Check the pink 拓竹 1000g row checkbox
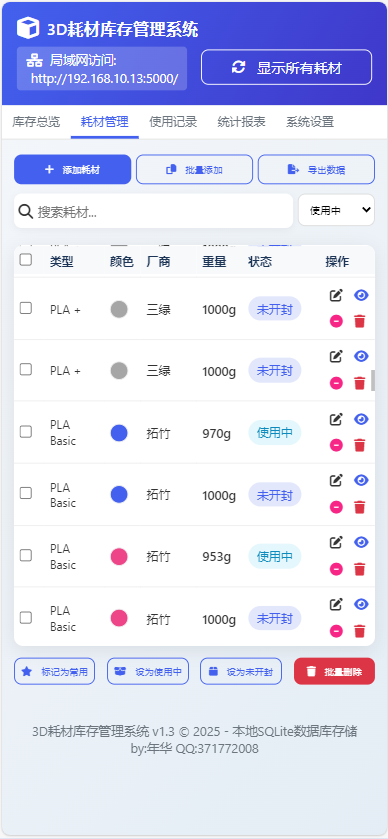Image resolution: width=388 pixels, height=839 pixels. pos(26,617)
